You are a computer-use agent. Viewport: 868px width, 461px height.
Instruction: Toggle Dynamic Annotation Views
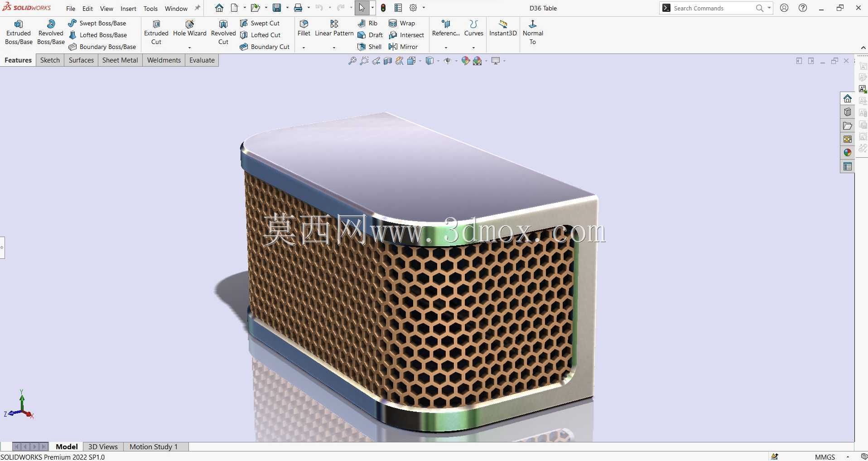pos(400,61)
